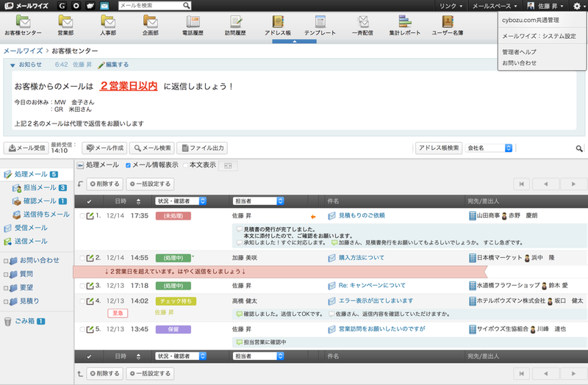Select 管理者ヘルプ menu entry
The image size is (588, 385).
[520, 52]
